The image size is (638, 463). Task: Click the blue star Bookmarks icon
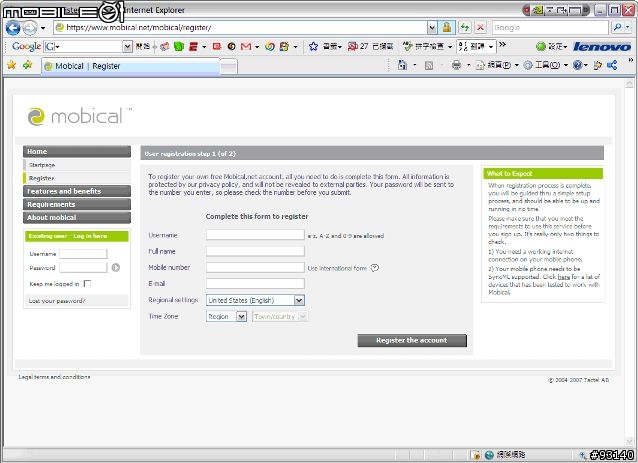click(x=313, y=47)
